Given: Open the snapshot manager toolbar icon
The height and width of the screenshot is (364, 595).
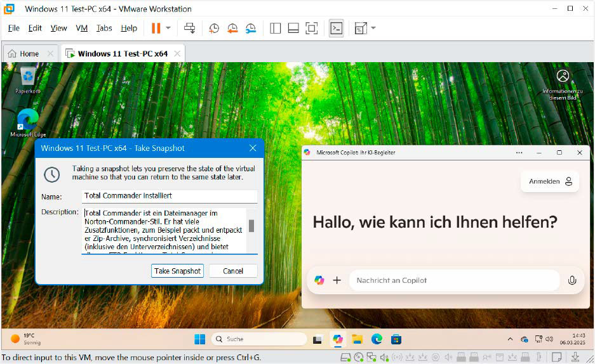Looking at the screenshot, I should [250, 28].
